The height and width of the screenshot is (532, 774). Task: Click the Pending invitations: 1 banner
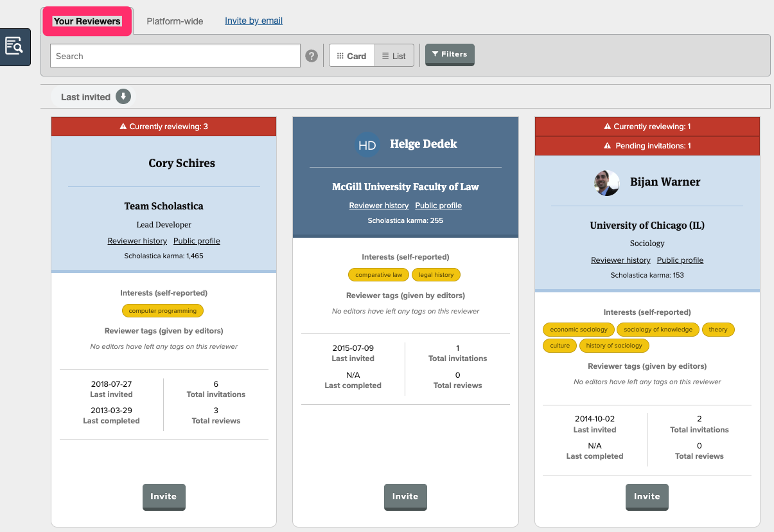(647, 146)
